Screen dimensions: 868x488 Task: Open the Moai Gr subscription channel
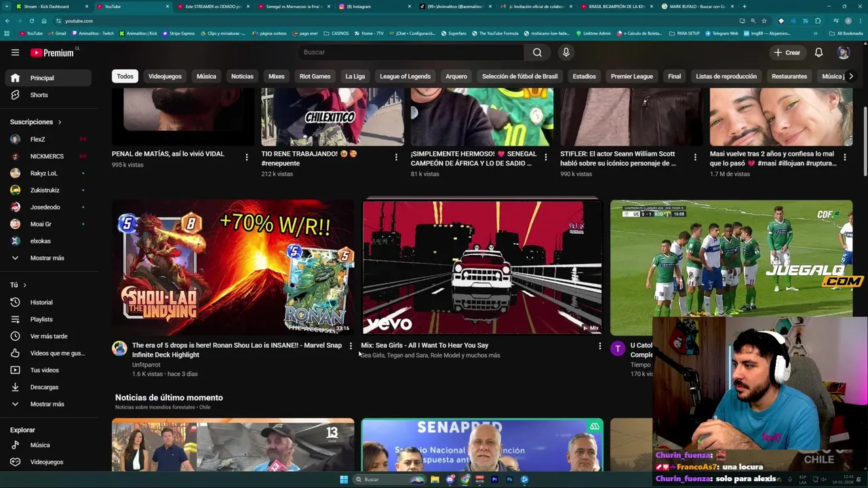coord(48,224)
